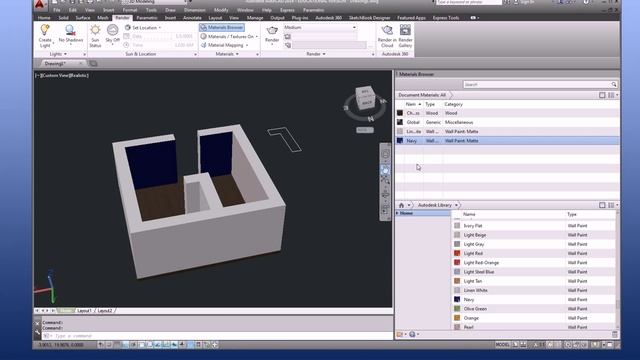Switch to the Manage ribbon tab
The height and width of the screenshot is (360, 640).
pos(255,18)
